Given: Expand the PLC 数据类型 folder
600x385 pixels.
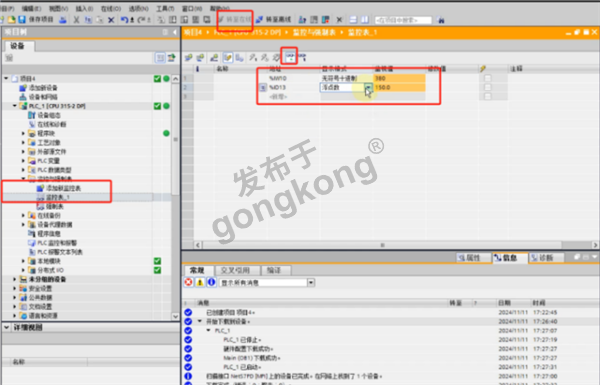Looking at the screenshot, I should [x=23, y=170].
